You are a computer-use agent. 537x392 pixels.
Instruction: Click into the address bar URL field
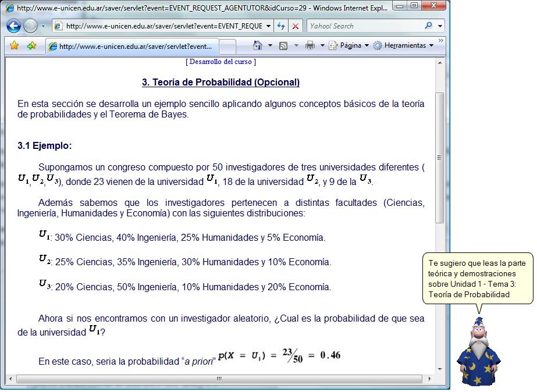coord(163,26)
